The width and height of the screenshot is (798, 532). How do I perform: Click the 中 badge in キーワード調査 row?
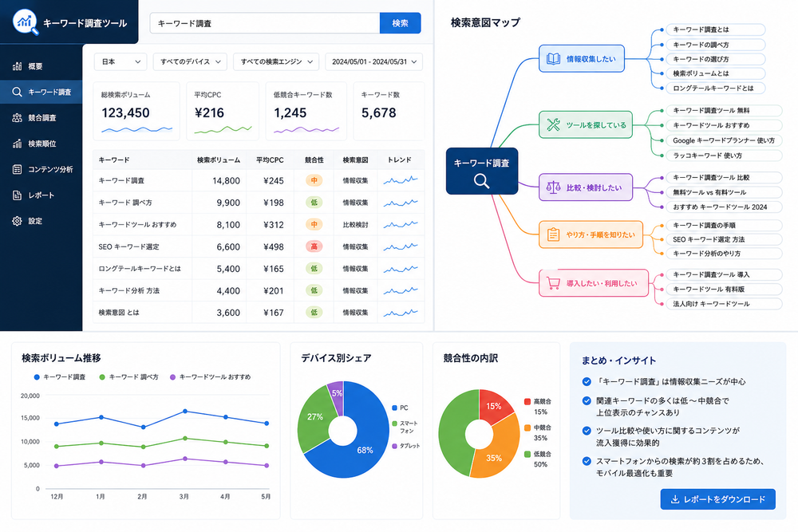[x=314, y=180]
